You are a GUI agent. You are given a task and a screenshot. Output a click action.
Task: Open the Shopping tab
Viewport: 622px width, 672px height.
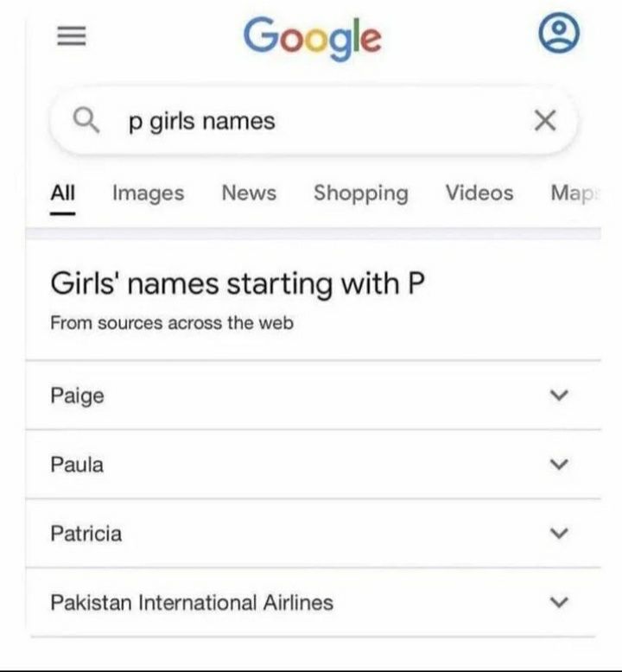pos(360,193)
